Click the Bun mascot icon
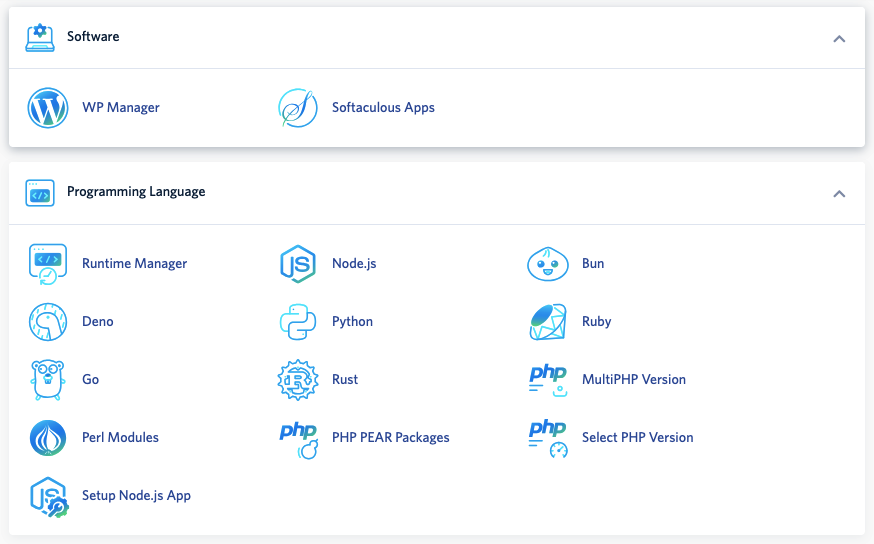Image resolution: width=874 pixels, height=544 pixels. click(548, 264)
